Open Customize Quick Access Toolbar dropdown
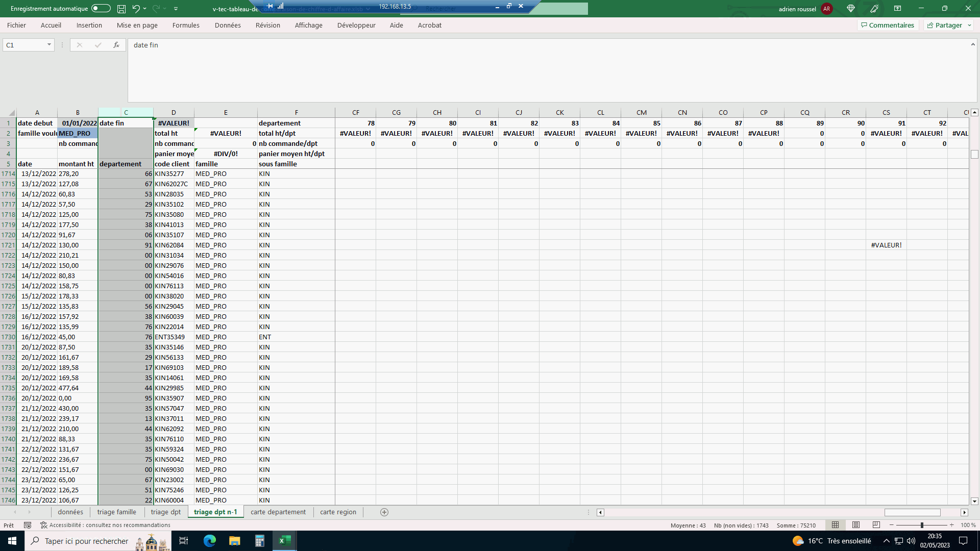The width and height of the screenshot is (980, 551). click(176, 9)
